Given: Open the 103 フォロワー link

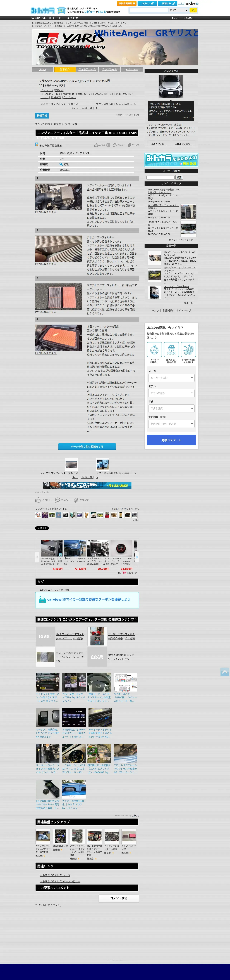Looking at the screenshot, I should point(184,144).
